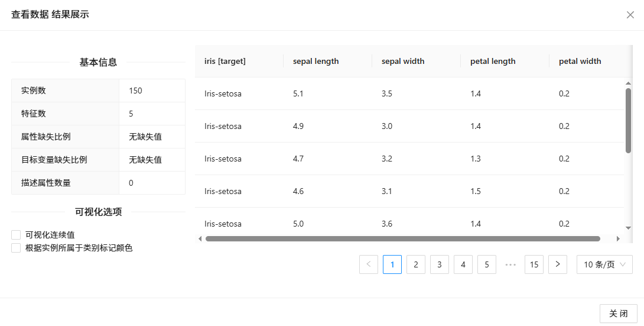Close the 查看数据 dialog with X icon
Viewport: 644px width, 326px height.
pos(630,15)
